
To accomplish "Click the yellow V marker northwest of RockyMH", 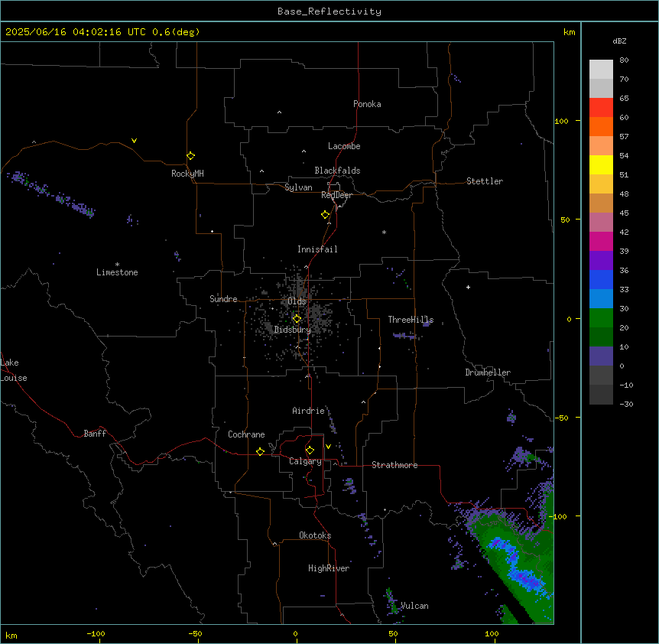I will [134, 141].
